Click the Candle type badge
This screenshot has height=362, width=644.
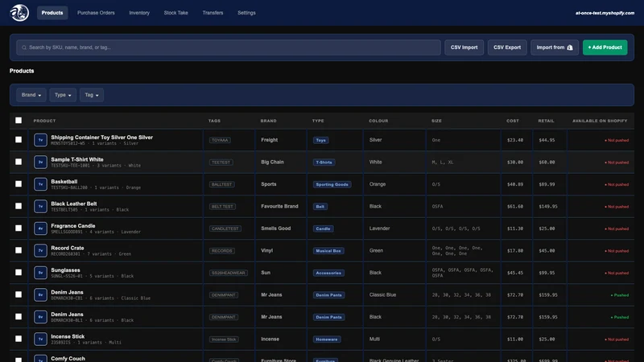pyautogui.click(x=324, y=229)
